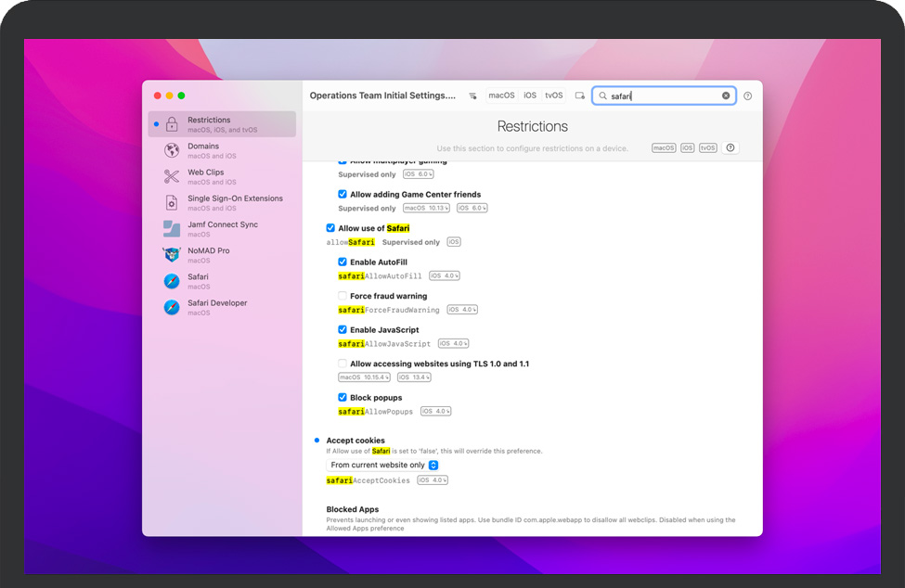905x588 pixels.
Task: Open the Accept cookies dropdown
Action: 382,465
